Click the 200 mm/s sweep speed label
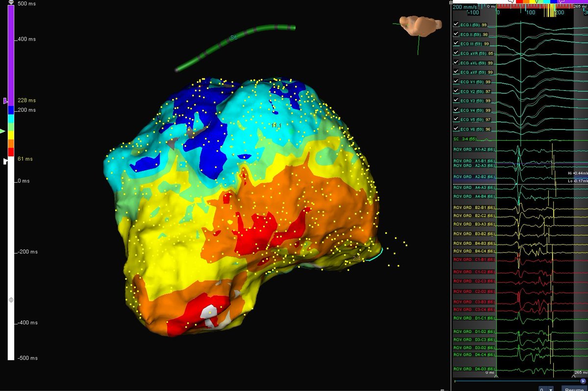This screenshot has width=588, height=391. click(x=464, y=7)
